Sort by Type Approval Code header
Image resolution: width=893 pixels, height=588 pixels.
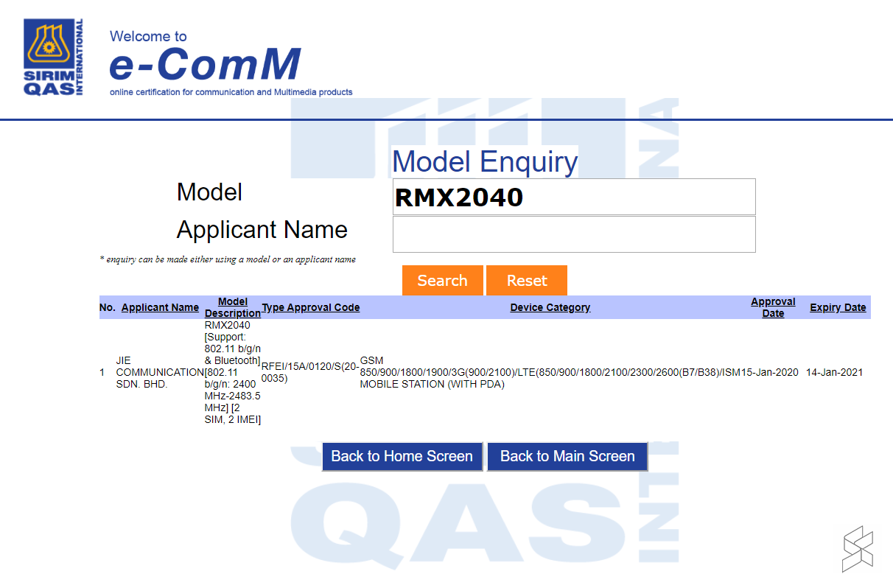[311, 307]
